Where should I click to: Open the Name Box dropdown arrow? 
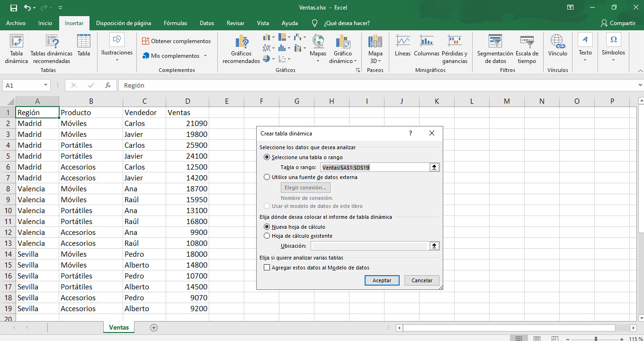(46, 85)
